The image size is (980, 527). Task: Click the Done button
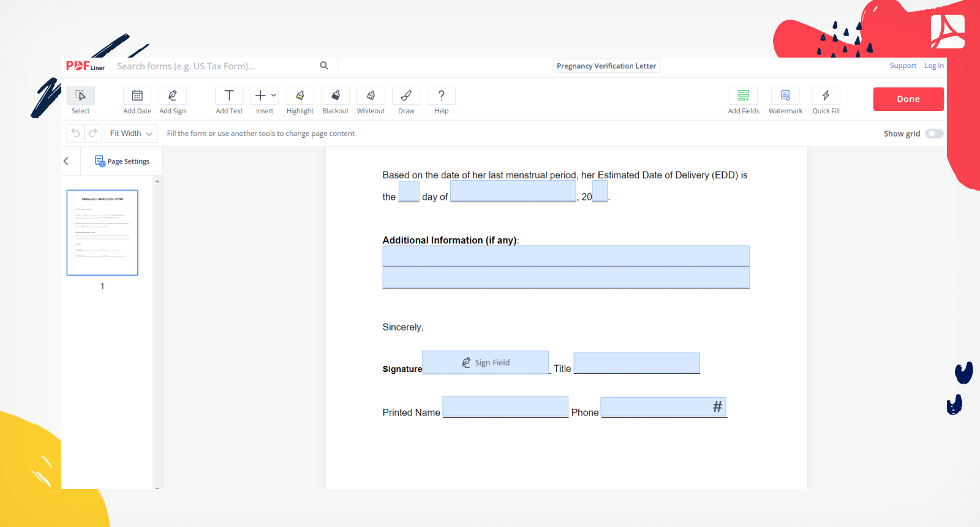(908, 99)
